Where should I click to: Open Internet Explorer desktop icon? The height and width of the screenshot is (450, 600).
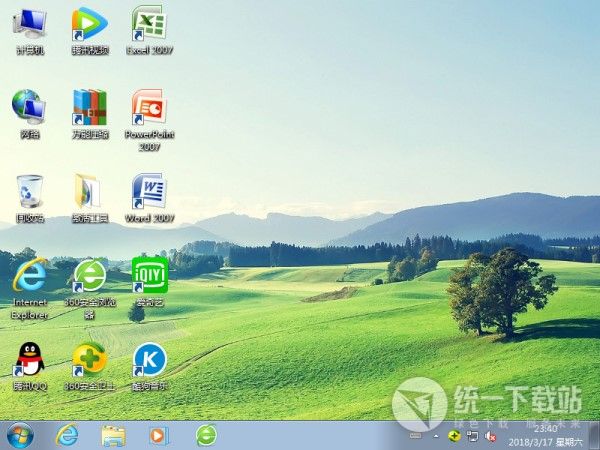coord(29,289)
